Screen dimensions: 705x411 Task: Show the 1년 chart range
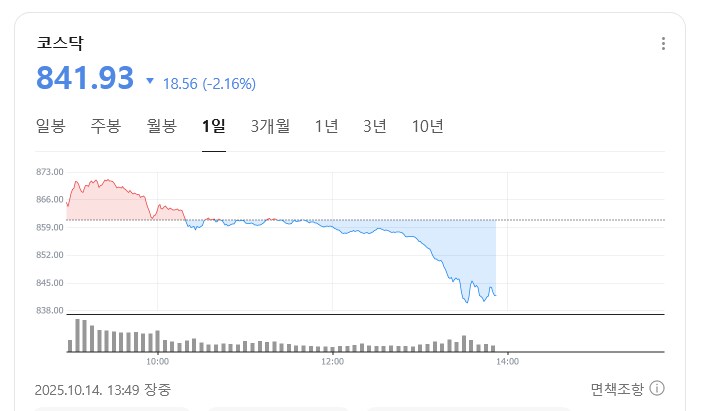(326, 126)
